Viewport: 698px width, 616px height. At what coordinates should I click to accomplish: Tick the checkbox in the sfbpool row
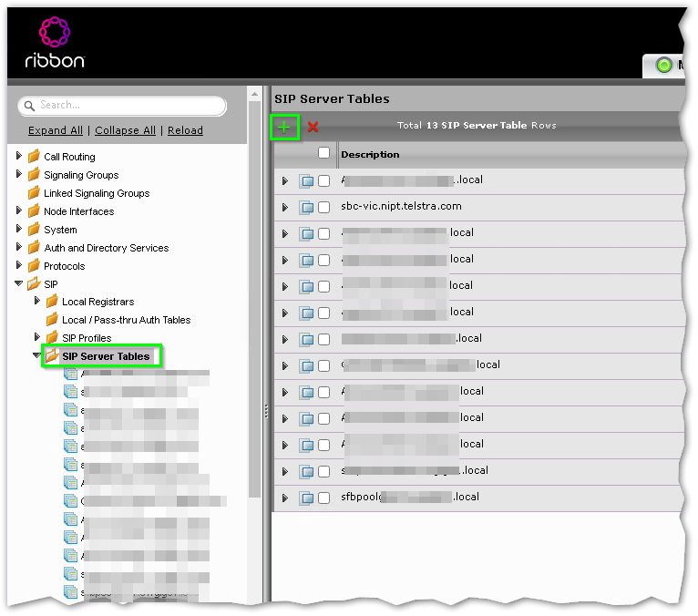coord(323,498)
